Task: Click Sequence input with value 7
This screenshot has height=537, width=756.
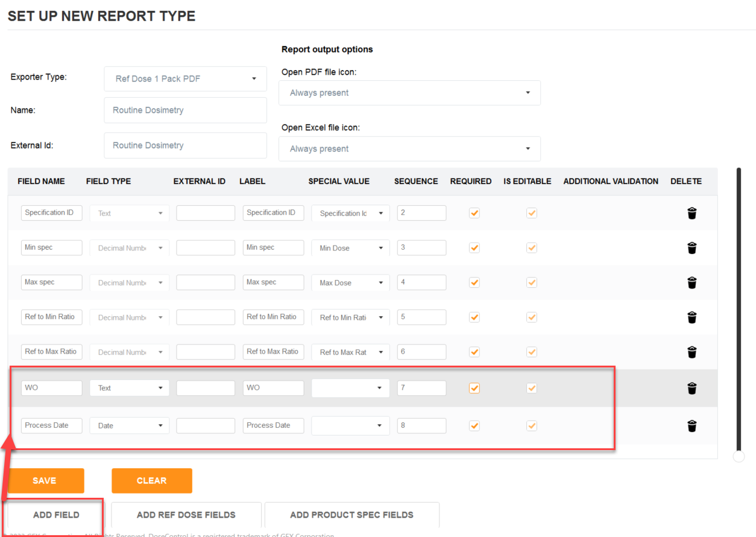Action: 422,388
